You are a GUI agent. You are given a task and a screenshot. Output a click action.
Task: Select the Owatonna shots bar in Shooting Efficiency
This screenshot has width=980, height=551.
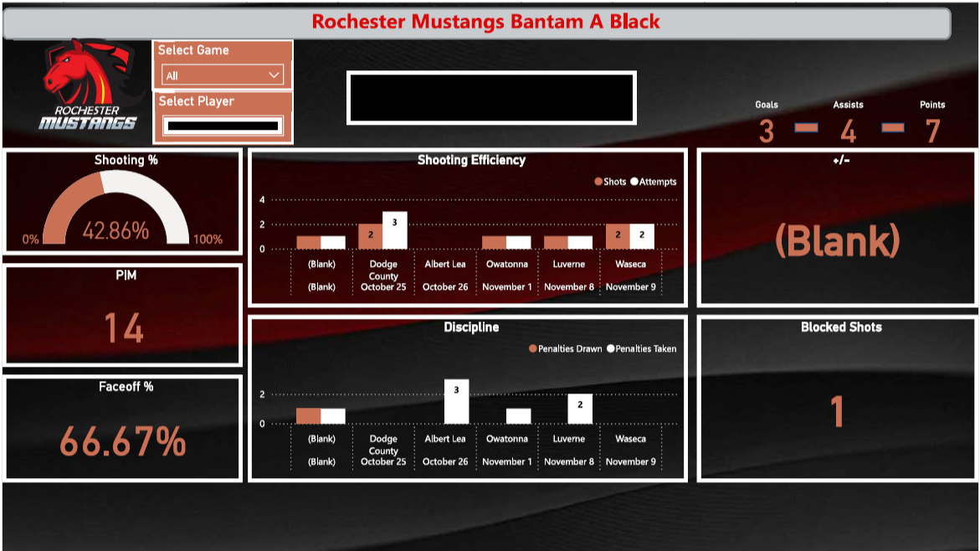[494, 243]
